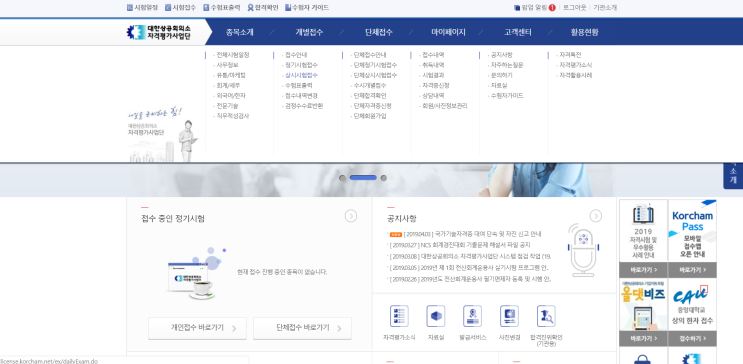The height and width of the screenshot is (364, 743).
Task: Select highlighted 상시시험접수 in the 개별접수 submenu
Action: pos(301,75)
